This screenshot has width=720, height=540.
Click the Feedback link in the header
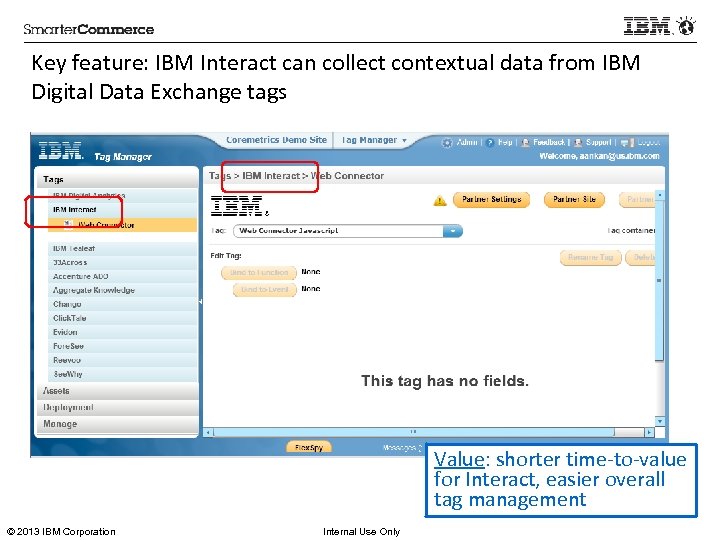(x=549, y=142)
